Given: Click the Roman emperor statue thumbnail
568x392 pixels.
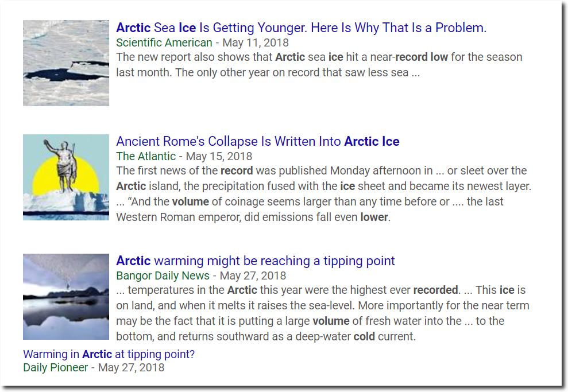Looking at the screenshot, I should click(x=66, y=177).
